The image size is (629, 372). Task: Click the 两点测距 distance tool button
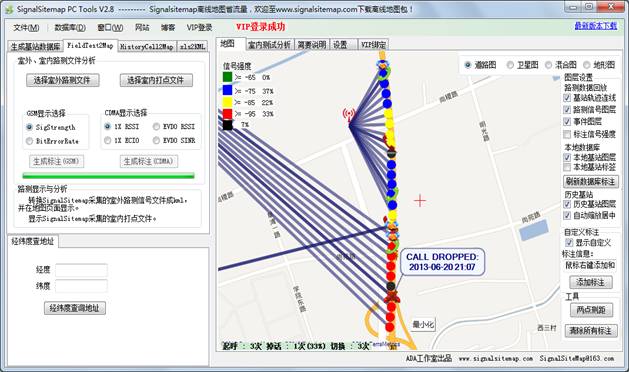pyautogui.click(x=591, y=310)
